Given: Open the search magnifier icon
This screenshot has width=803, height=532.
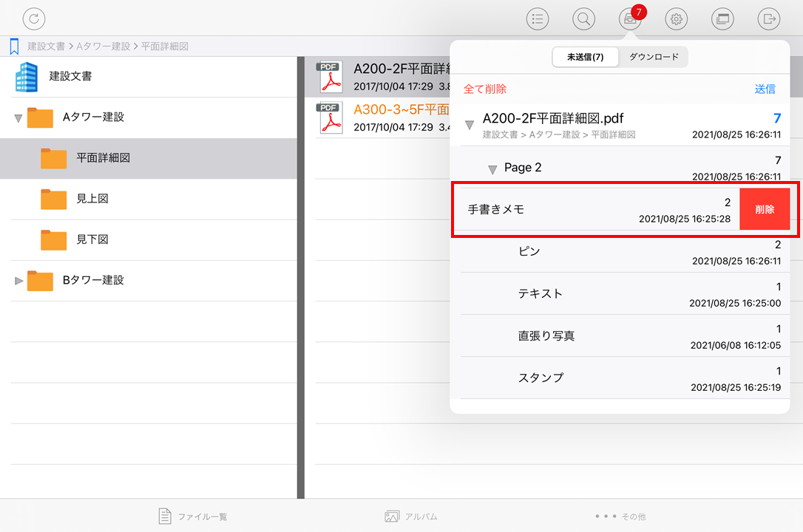Looking at the screenshot, I should [x=583, y=19].
